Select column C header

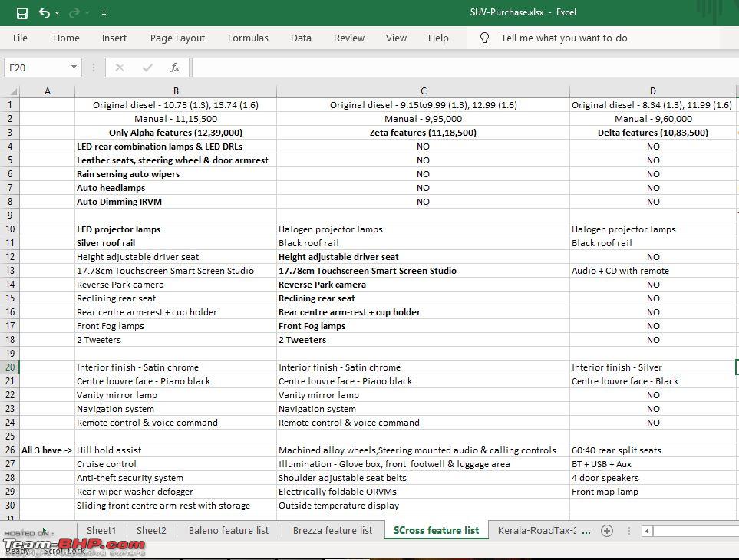click(424, 91)
